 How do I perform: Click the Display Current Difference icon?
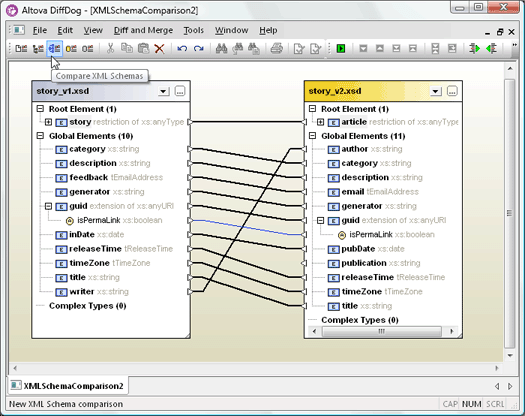pos(435,49)
